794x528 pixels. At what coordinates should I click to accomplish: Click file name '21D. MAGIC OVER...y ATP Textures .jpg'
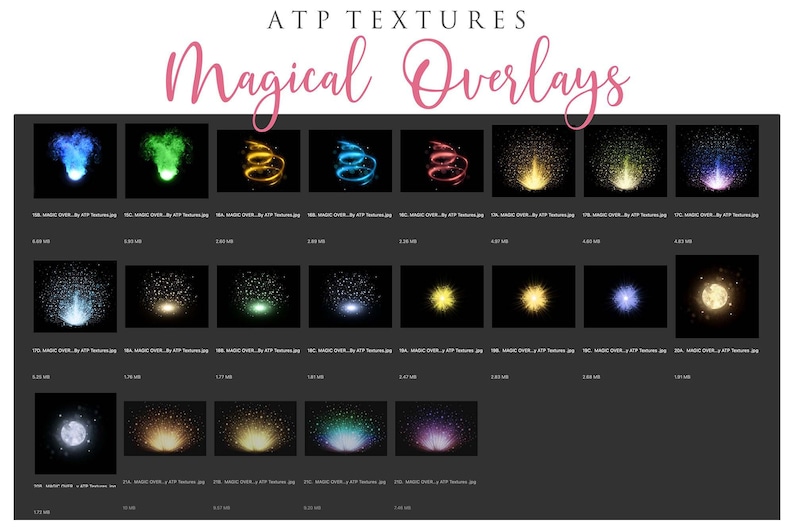tap(435, 482)
